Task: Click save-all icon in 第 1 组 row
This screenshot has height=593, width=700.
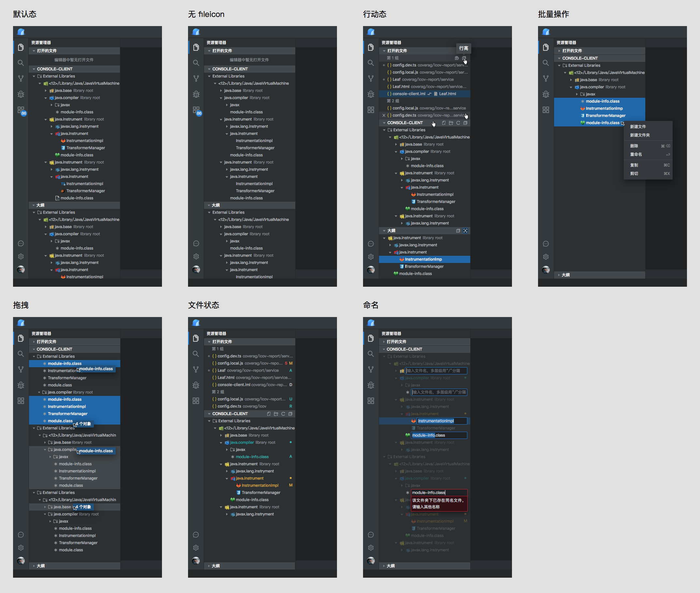Action: 457,58
